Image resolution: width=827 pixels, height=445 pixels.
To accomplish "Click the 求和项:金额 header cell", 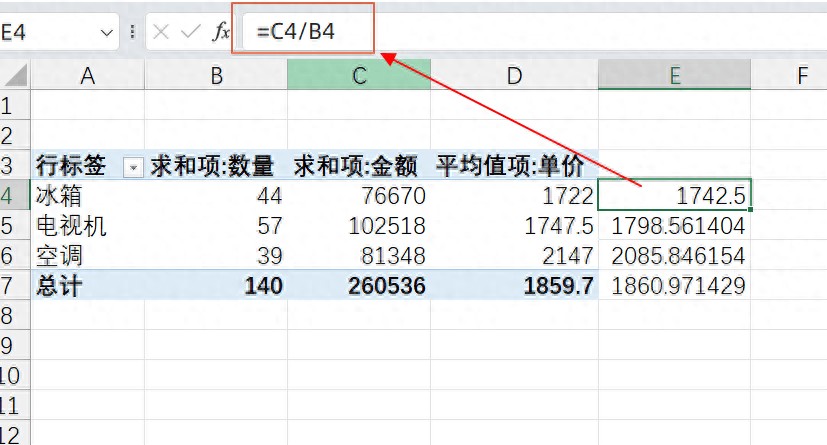I will [359, 166].
